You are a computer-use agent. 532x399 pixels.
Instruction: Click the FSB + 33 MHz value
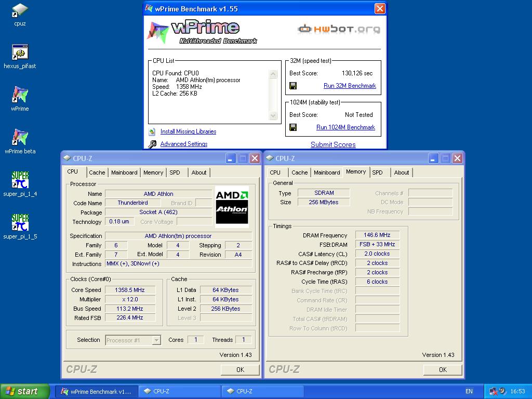pyautogui.click(x=377, y=244)
